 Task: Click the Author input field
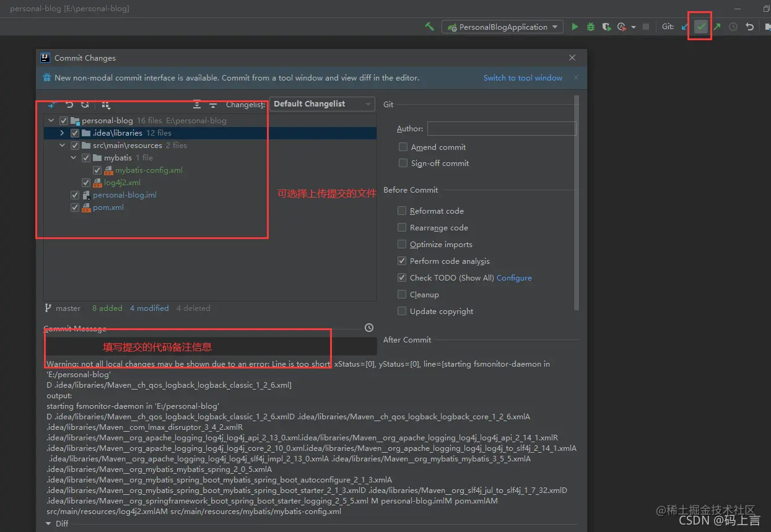click(502, 128)
